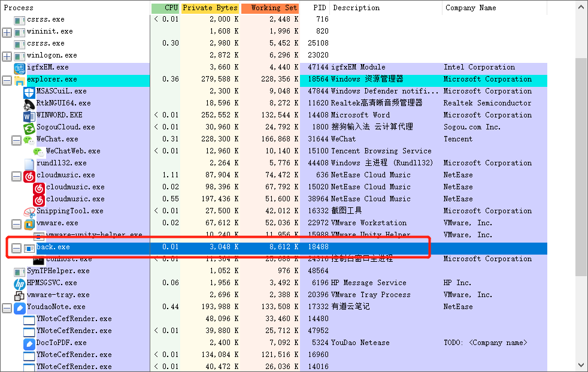Click the explorer.exe folder icon
The image size is (588, 372).
(20, 80)
